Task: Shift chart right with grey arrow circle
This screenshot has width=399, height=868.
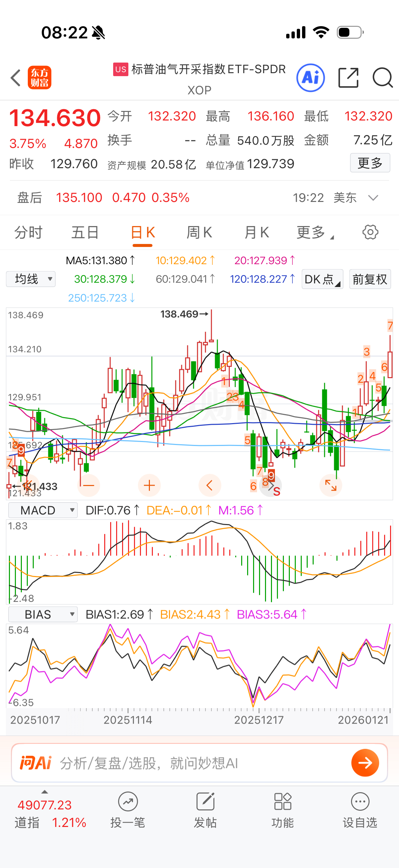Action: pos(270,485)
